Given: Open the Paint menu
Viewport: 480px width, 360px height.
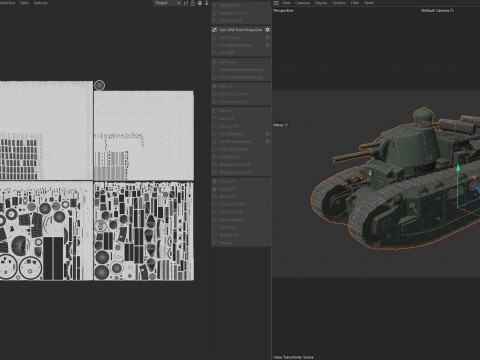Looking at the screenshot, I should coord(24,3).
